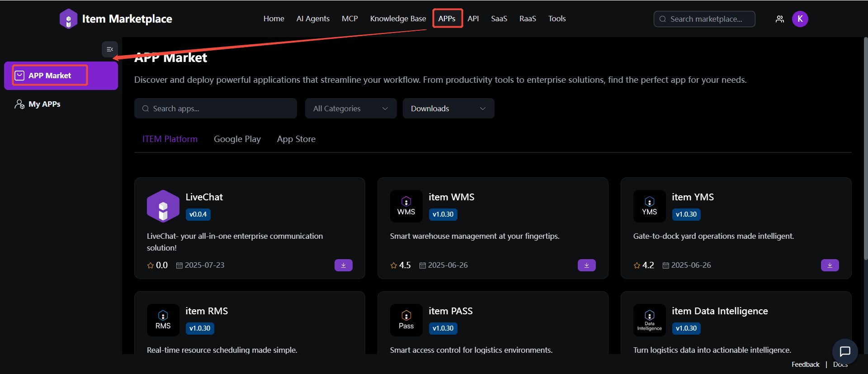Click the APP Market sidebar icon
The height and width of the screenshot is (374, 868).
coord(19,76)
